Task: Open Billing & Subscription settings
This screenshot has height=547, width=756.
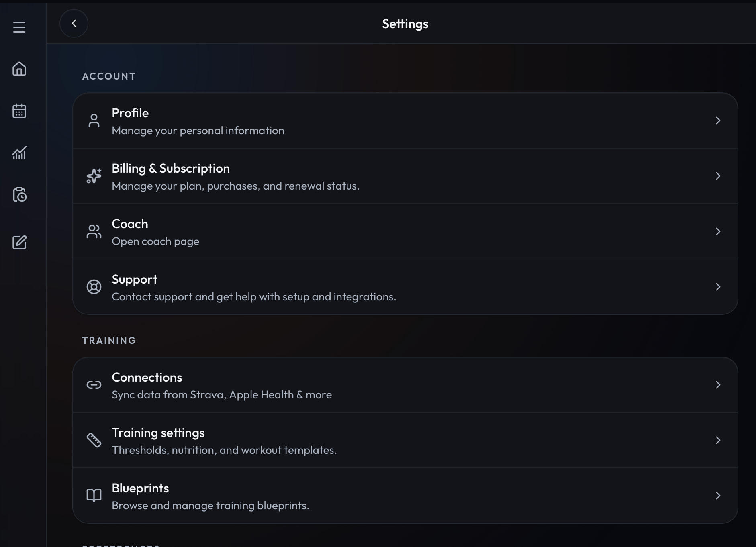Action: tap(405, 176)
